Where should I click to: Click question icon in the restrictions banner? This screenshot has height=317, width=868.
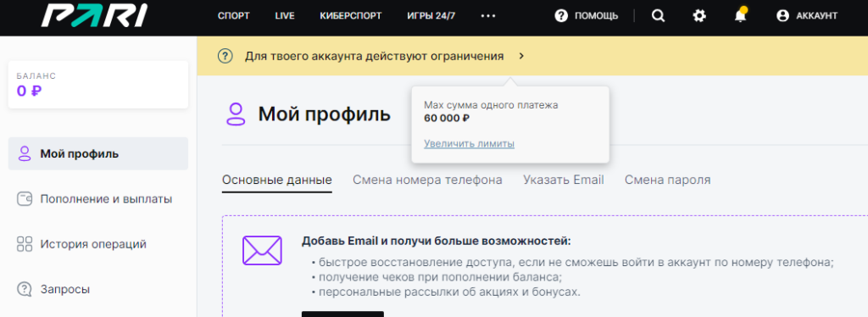pyautogui.click(x=225, y=56)
